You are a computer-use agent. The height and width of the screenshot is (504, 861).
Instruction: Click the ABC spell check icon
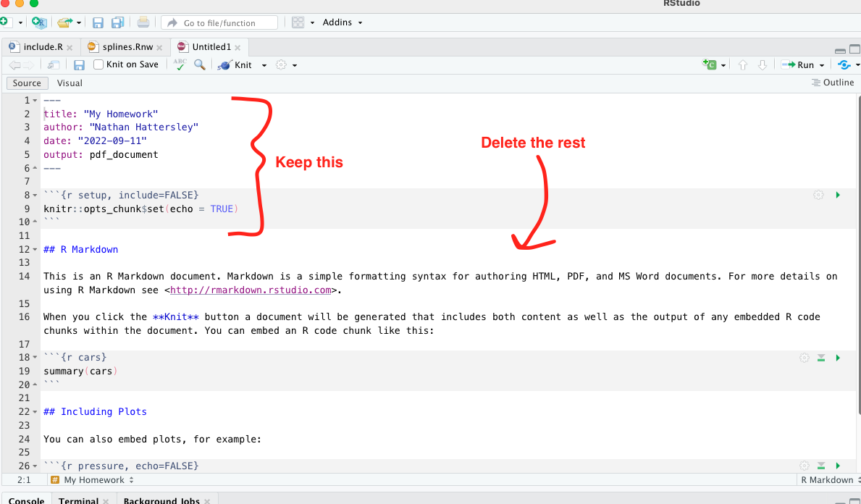[x=180, y=64]
